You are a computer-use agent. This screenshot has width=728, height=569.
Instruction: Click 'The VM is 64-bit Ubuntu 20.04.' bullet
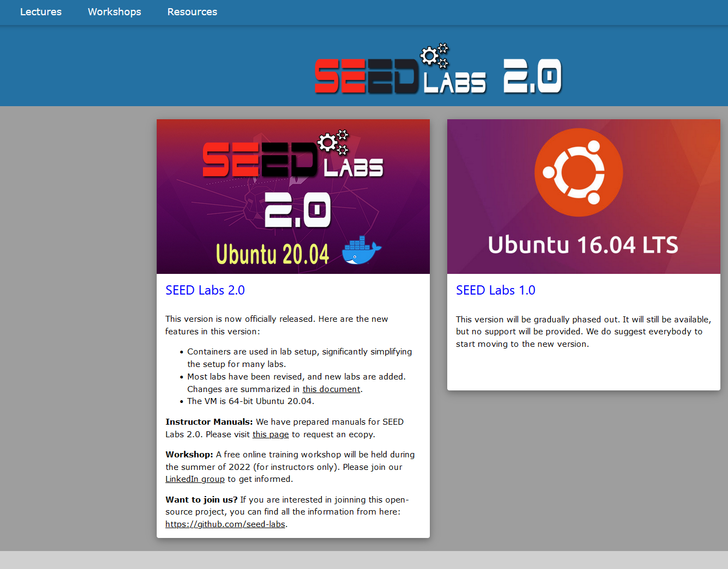(x=251, y=401)
